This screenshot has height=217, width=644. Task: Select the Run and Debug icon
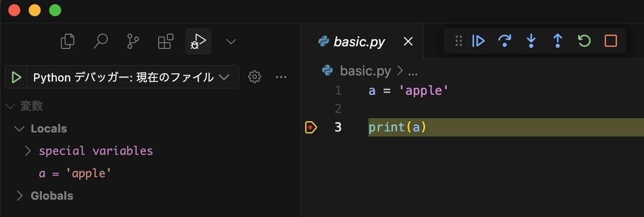(x=198, y=41)
